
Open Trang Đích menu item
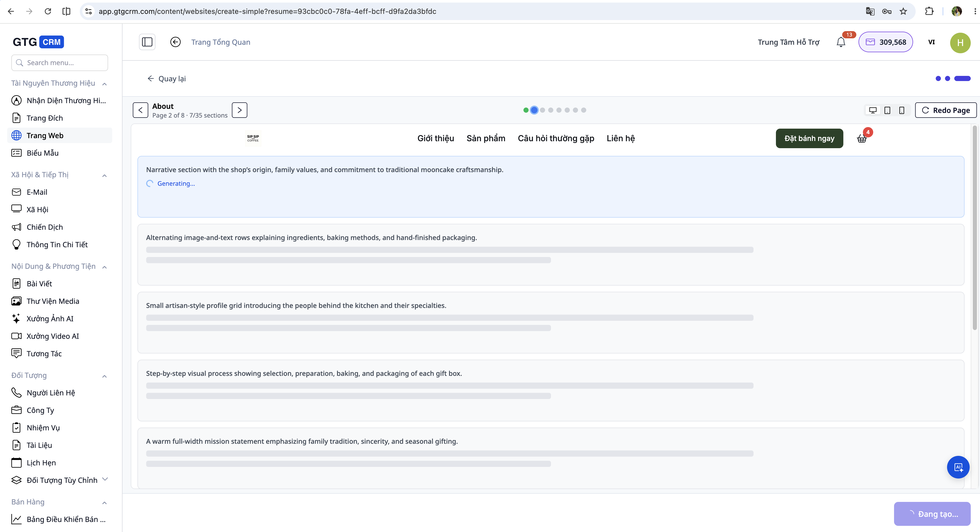[x=60, y=118]
